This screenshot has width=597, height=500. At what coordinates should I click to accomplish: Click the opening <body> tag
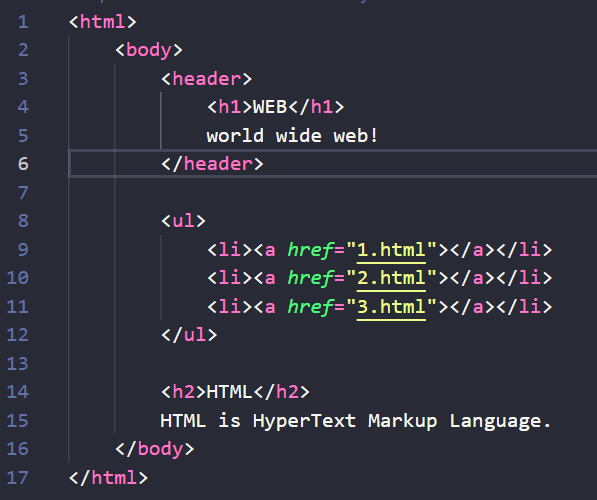click(x=149, y=50)
